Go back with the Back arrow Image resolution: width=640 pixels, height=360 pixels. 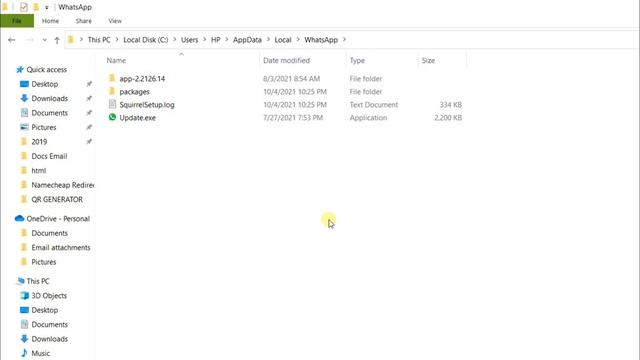point(11,40)
